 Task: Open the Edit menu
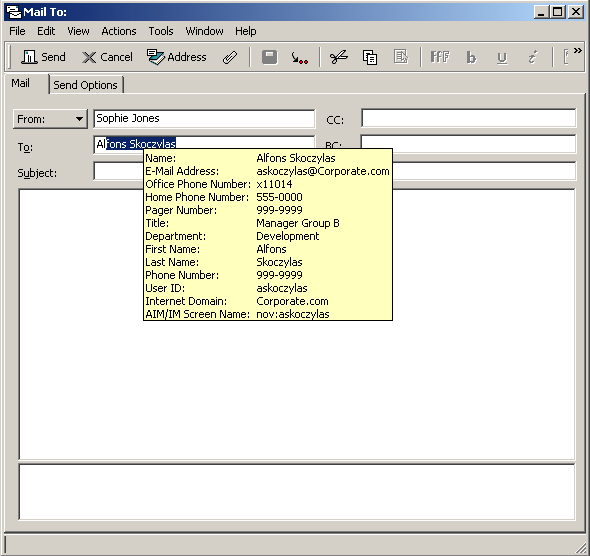click(x=46, y=31)
